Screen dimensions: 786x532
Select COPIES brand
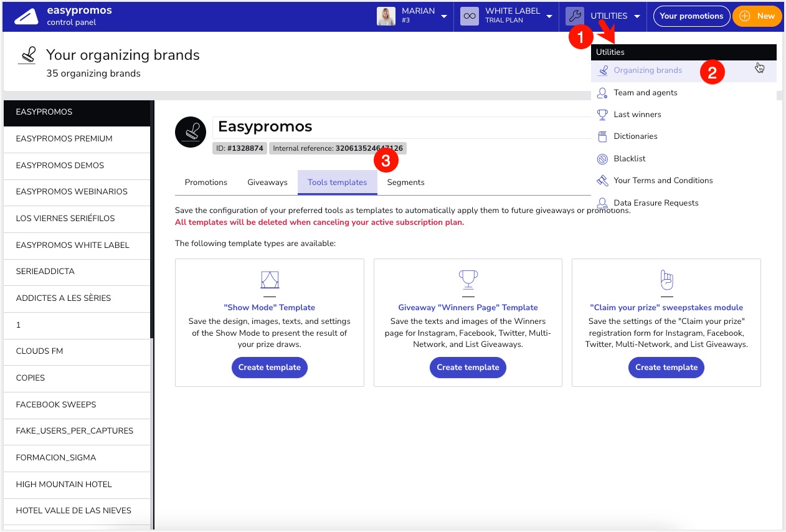tap(77, 378)
